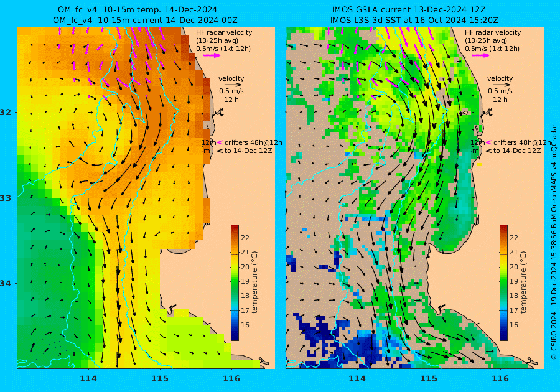Viewport: 560px width, 392px height.
Task: Click the 'velocity' label on IMOS map
Action: point(500,78)
